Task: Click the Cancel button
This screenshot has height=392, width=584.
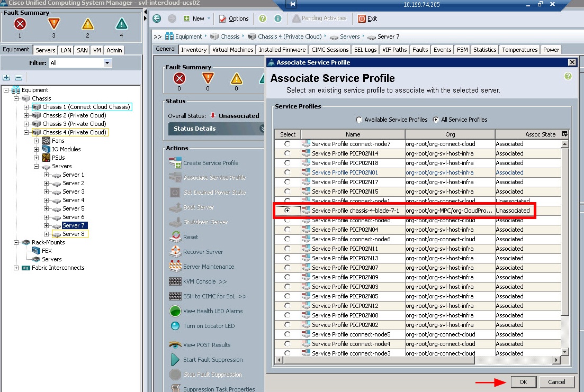Action: [556, 382]
